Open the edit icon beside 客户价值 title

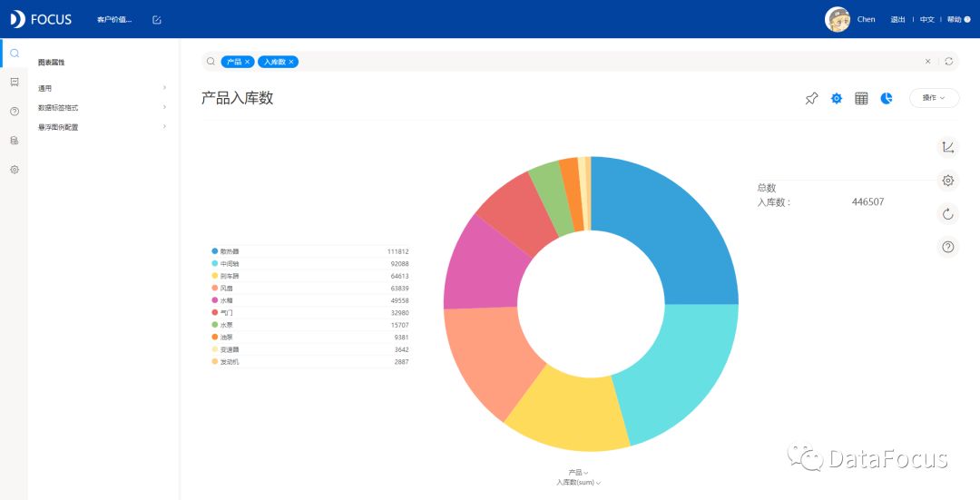(157, 20)
